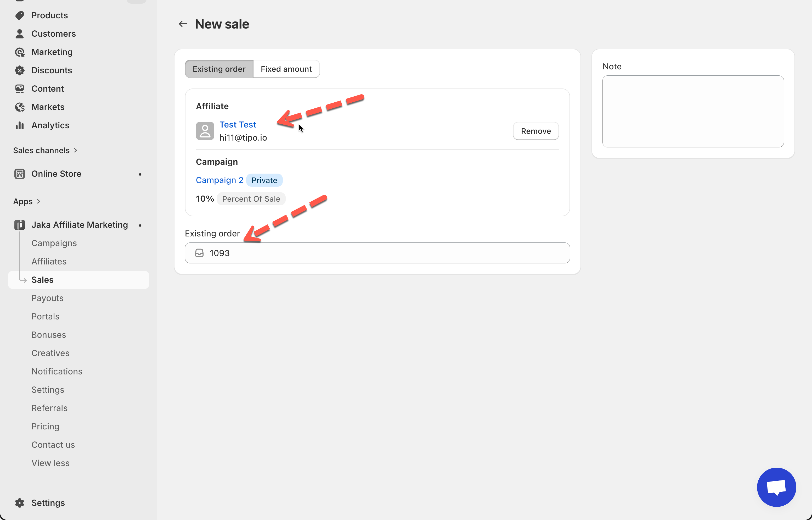812x520 pixels.
Task: Click the Products tag icon
Action: pos(20,15)
